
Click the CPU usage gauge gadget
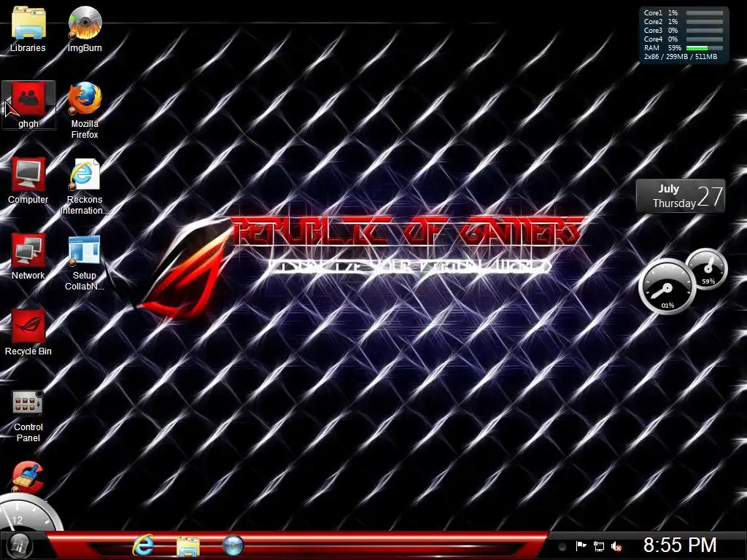pos(667,287)
